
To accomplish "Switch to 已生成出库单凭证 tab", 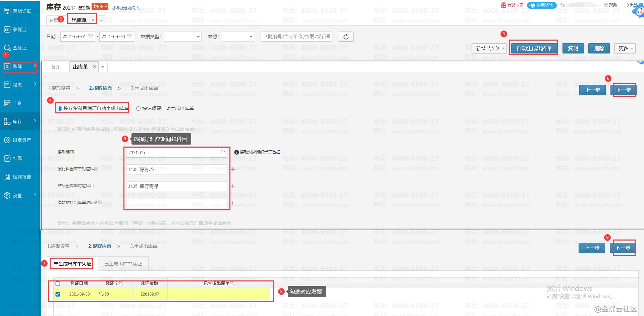I will click(x=123, y=264).
